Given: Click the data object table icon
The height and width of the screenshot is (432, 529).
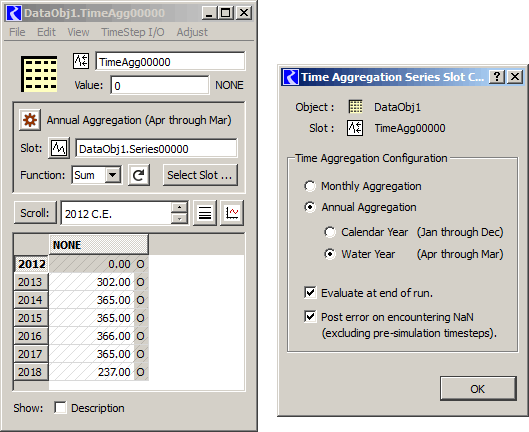Looking at the screenshot, I should 39,74.
